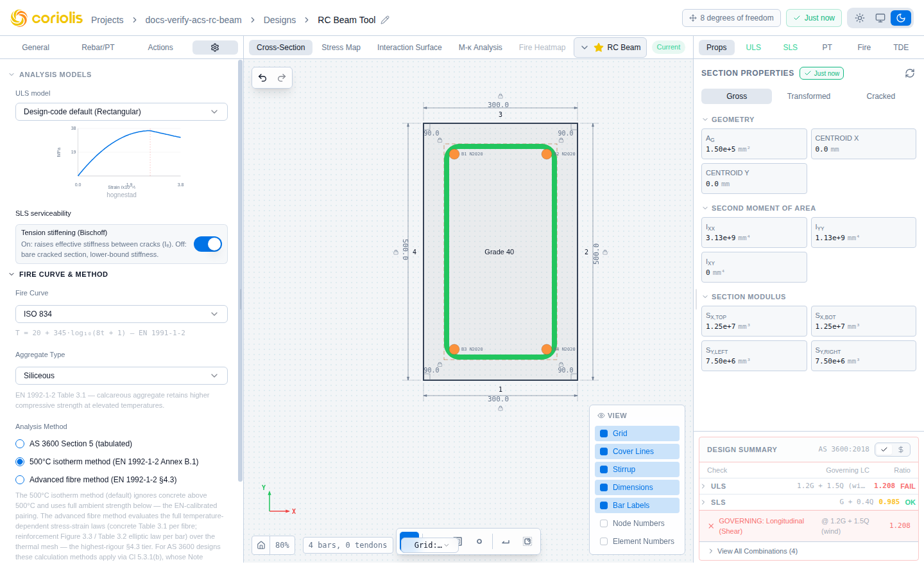The width and height of the screenshot is (924, 578).
Task: Switch to the Transformed properties tab
Action: [x=809, y=96]
